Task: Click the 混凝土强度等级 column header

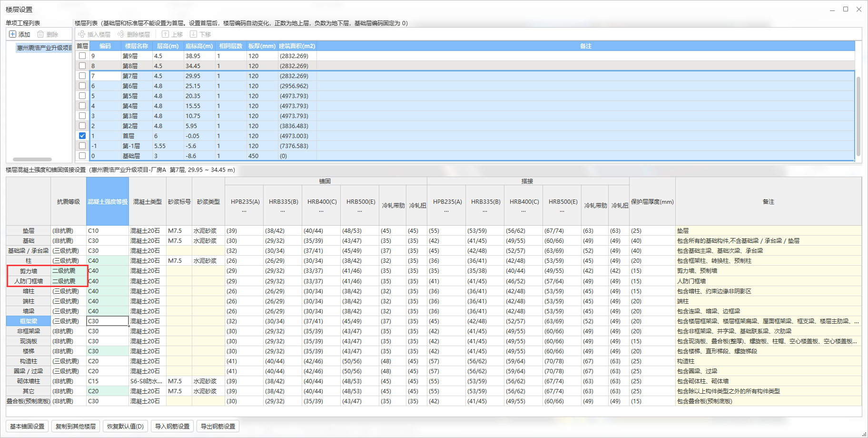Action: coord(108,201)
